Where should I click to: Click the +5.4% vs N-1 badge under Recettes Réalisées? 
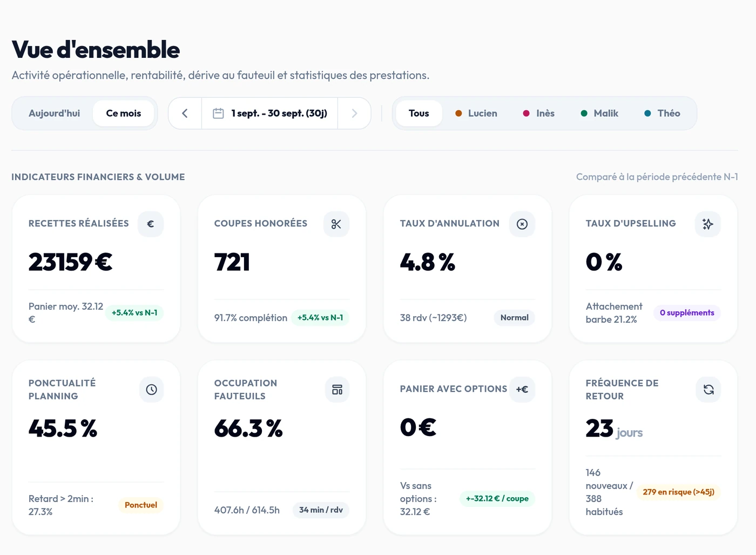(x=134, y=313)
